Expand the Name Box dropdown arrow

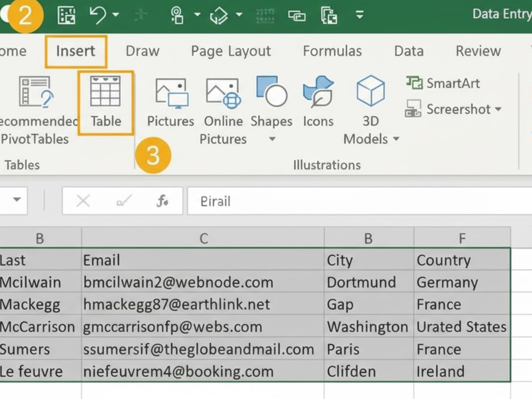[17, 199]
